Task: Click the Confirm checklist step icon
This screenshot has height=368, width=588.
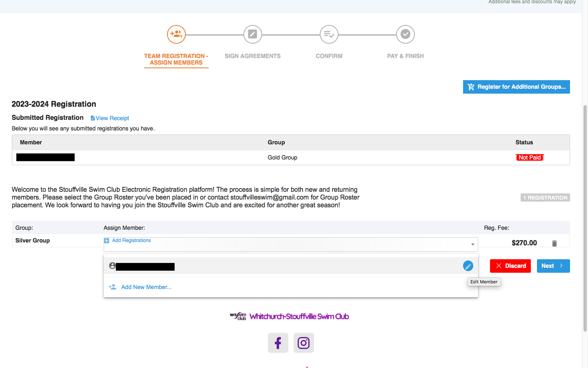Action: tap(329, 34)
